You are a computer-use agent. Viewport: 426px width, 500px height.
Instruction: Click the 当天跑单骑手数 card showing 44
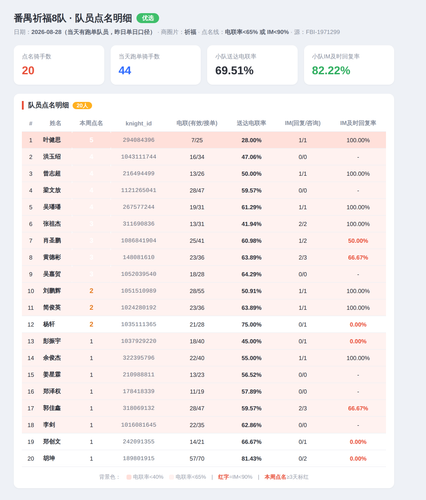(x=156, y=65)
